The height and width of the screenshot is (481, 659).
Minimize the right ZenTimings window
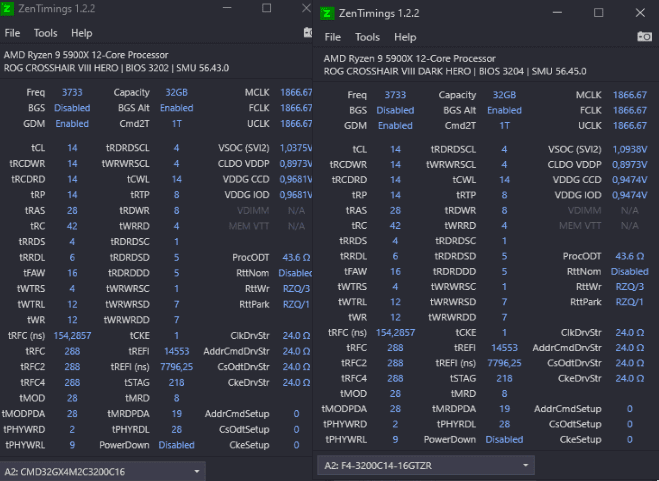click(557, 13)
